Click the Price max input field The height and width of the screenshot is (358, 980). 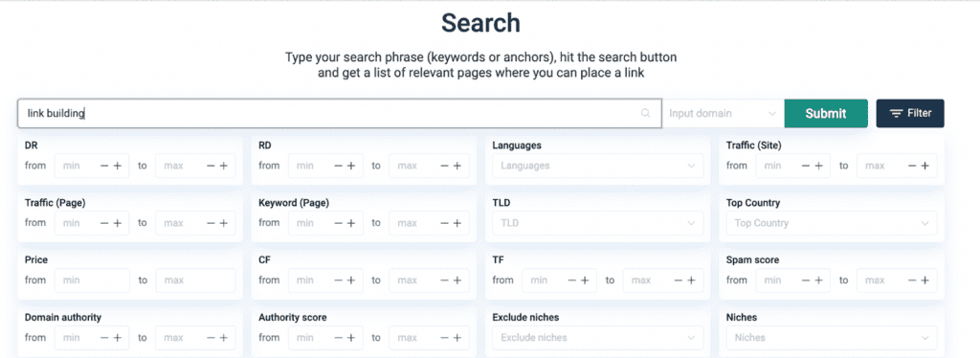[195, 280]
